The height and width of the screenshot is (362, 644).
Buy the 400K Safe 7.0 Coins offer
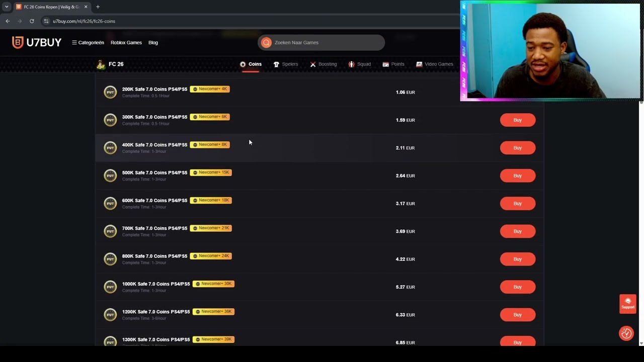[x=518, y=148]
